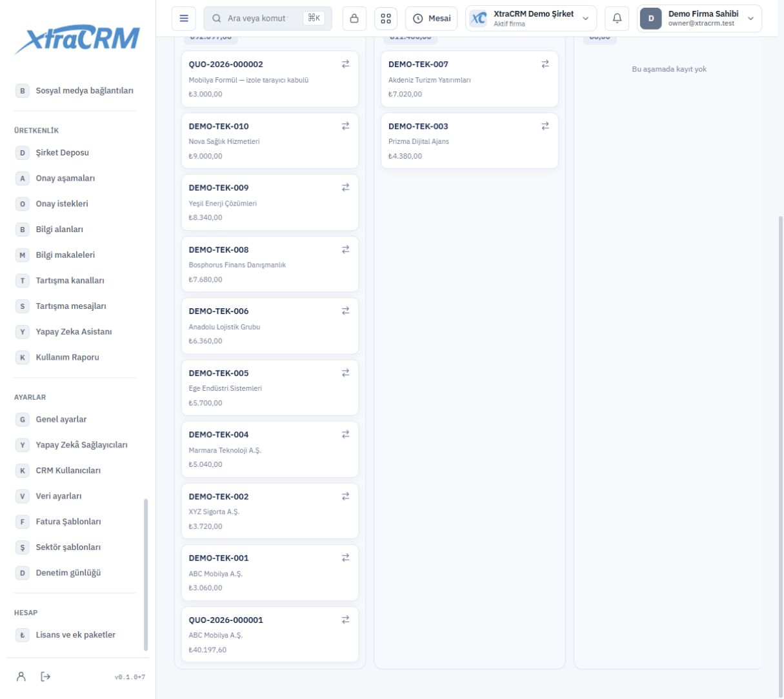Viewport: 784px width, 699px height.
Task: Open Şirket Deposu in the sidebar
Action: pos(75,153)
